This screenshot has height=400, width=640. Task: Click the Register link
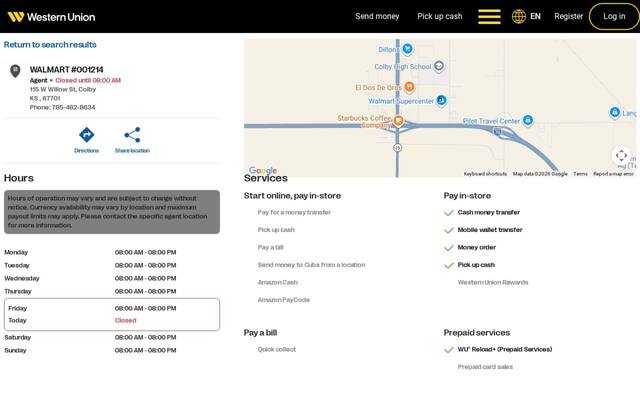[x=569, y=16]
